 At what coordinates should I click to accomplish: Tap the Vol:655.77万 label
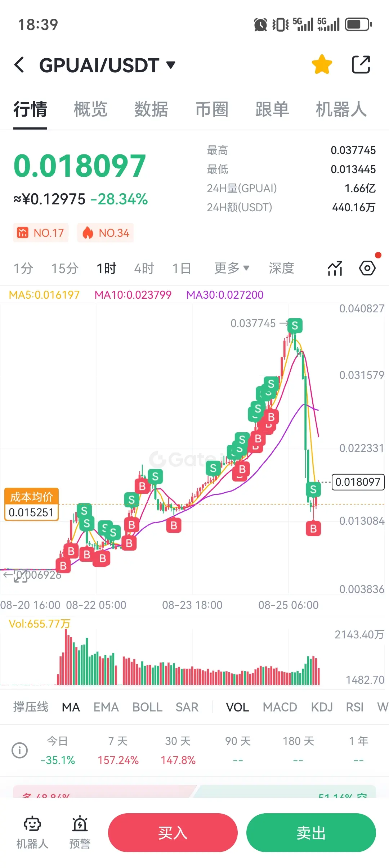tap(40, 624)
